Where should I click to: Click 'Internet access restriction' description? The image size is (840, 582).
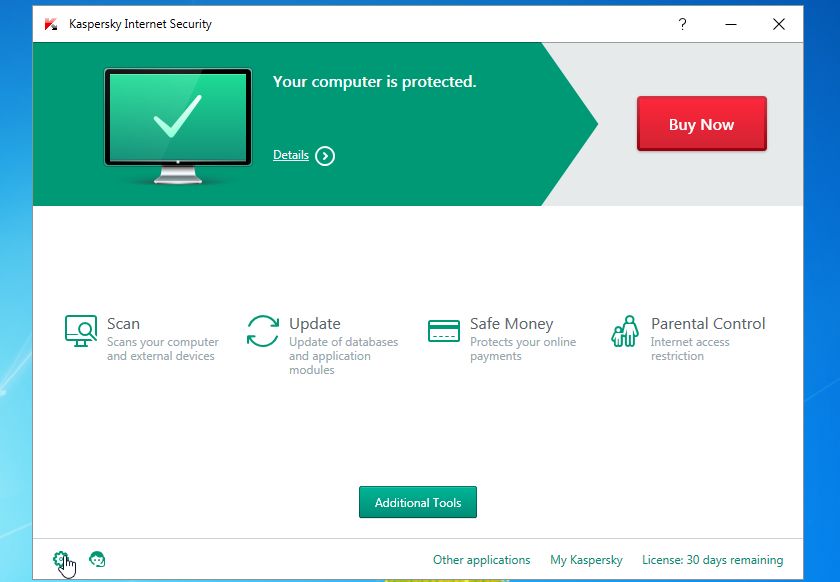[690, 349]
